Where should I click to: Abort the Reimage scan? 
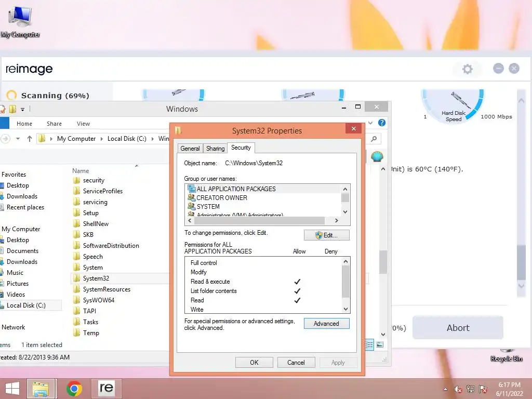[x=458, y=328]
